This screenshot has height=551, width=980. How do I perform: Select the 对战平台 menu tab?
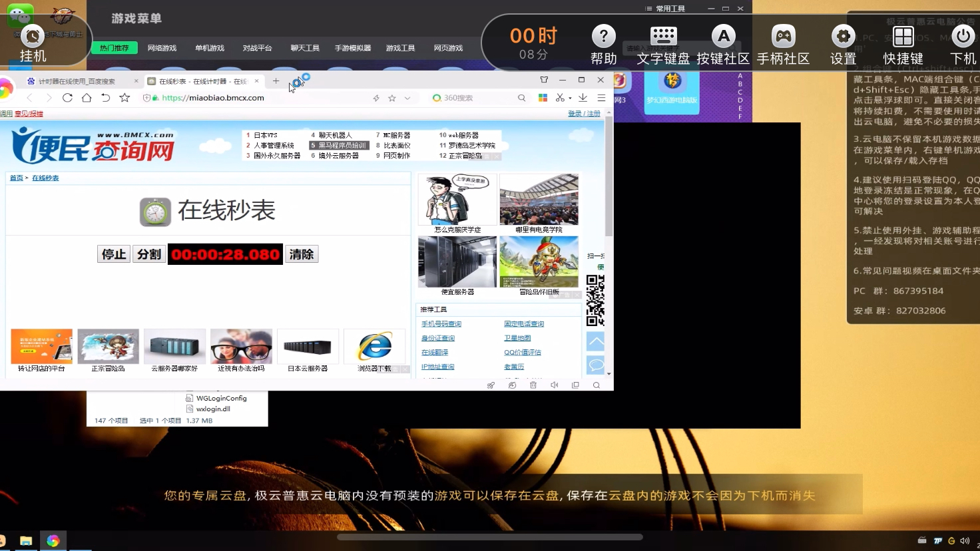[x=257, y=48]
